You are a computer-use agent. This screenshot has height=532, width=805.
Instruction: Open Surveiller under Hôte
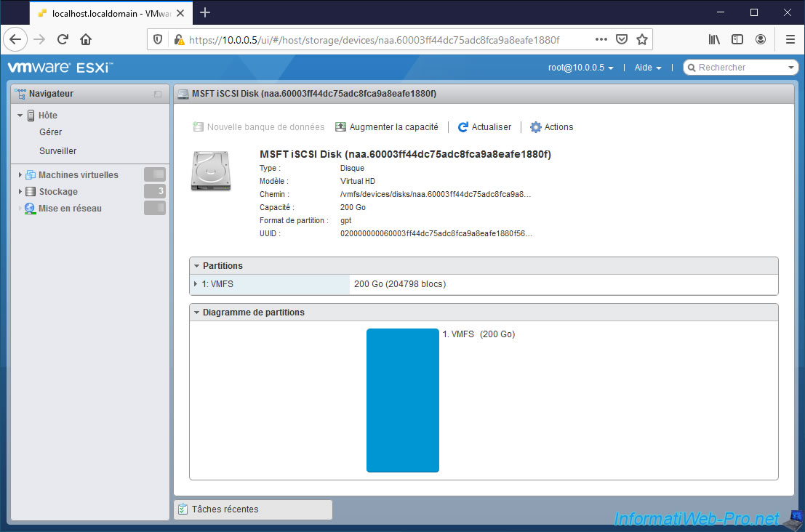[x=57, y=151]
